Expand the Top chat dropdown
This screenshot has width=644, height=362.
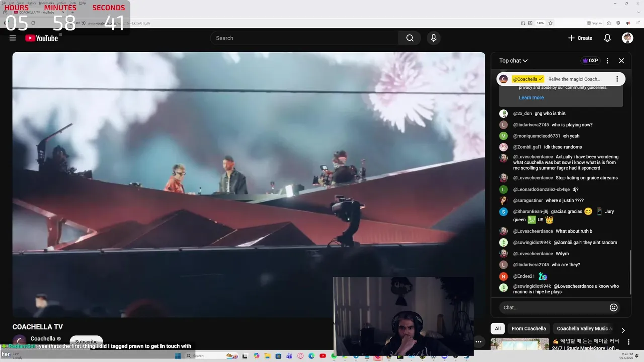[x=513, y=61]
